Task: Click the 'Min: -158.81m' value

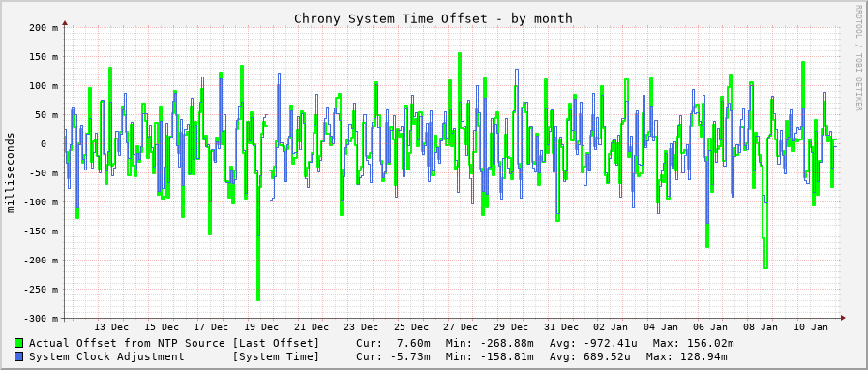Action: [490, 356]
